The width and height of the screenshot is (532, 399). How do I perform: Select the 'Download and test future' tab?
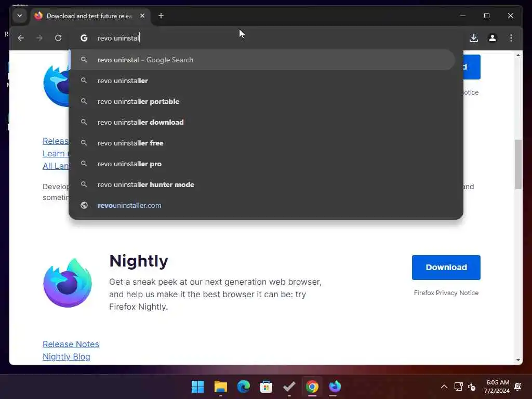[90, 16]
